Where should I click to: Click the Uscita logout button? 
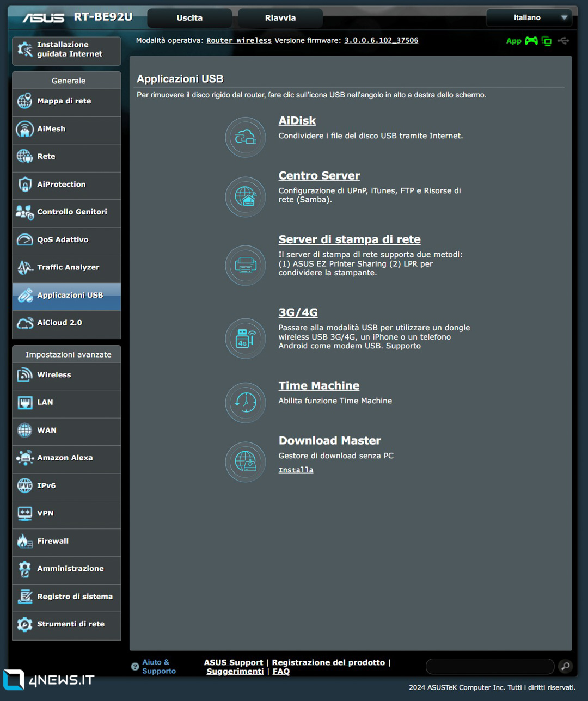tap(189, 18)
